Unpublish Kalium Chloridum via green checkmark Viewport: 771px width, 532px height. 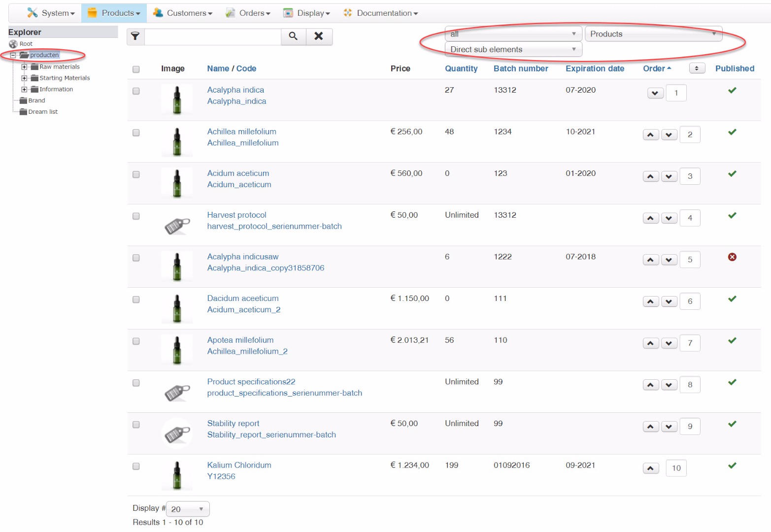732,465
